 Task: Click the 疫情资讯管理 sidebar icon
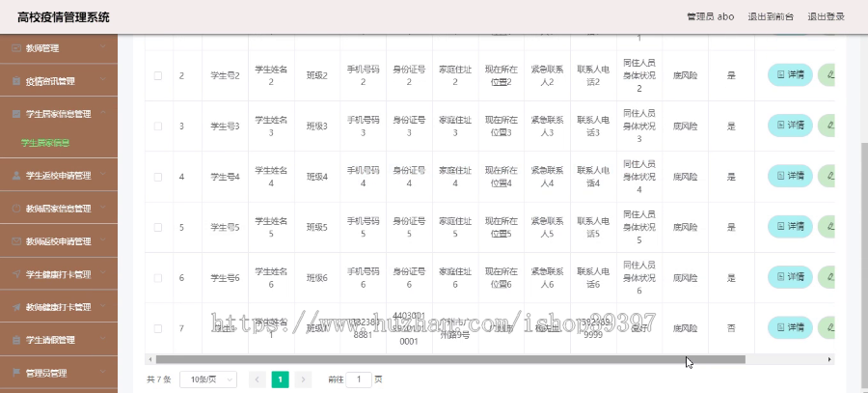(16, 81)
